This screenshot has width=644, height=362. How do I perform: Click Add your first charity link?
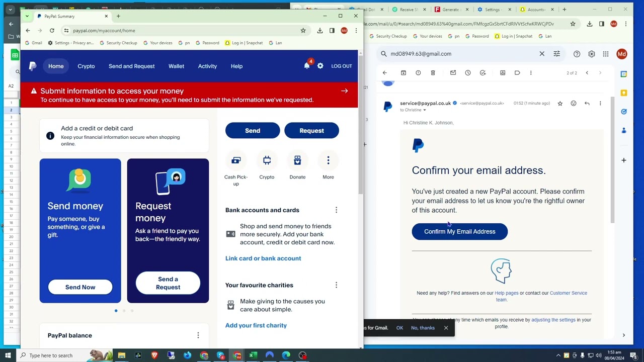click(256, 325)
